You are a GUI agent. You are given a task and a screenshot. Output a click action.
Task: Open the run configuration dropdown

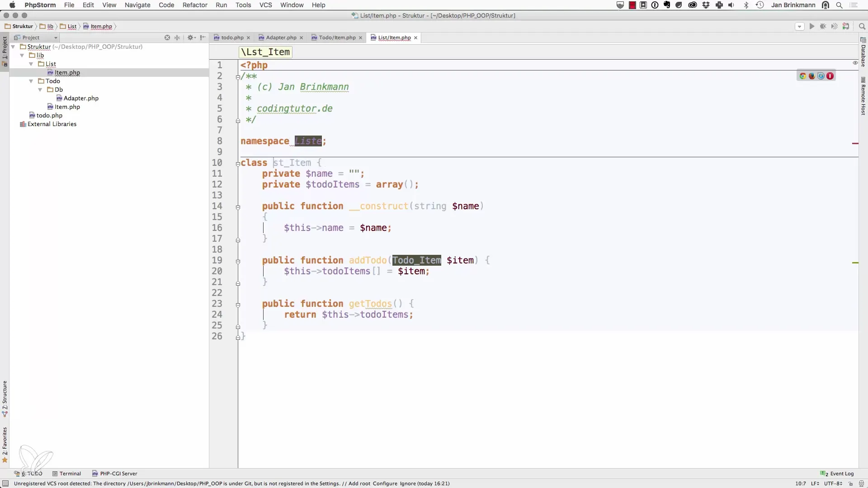click(x=799, y=26)
